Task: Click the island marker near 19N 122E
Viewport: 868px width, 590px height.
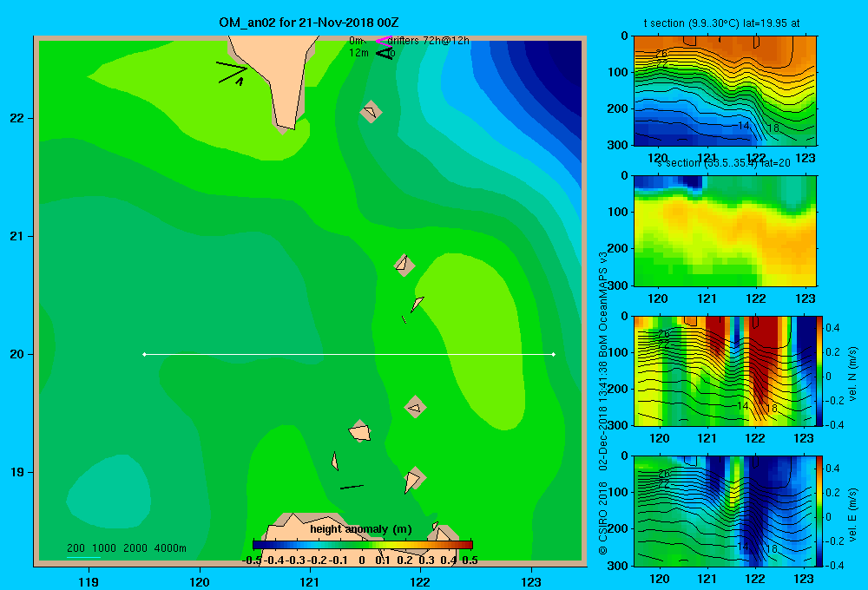Action: coord(414,479)
